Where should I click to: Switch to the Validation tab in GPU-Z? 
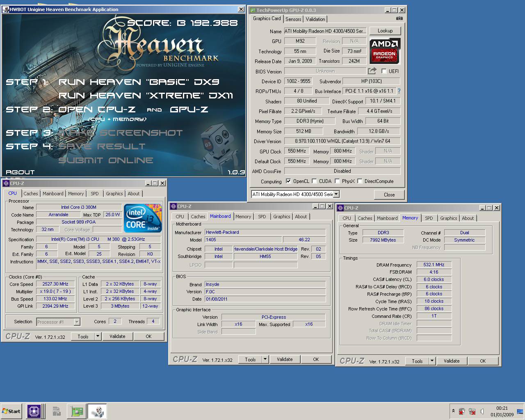(315, 19)
